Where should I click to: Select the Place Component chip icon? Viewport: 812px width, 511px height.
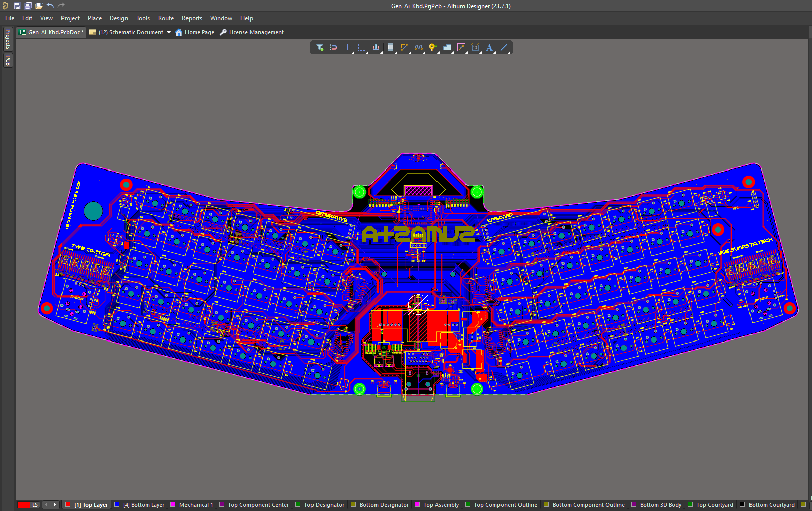coord(390,47)
